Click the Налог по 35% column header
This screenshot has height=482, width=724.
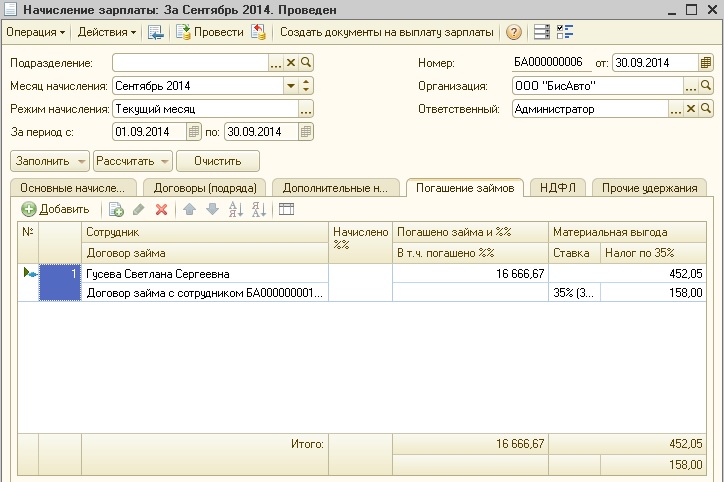click(653, 253)
